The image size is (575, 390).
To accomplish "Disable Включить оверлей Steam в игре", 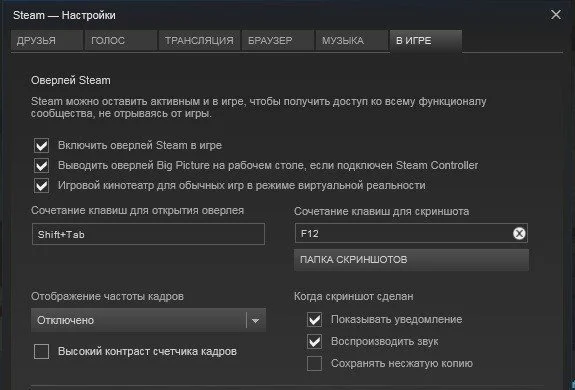I will coord(41,146).
